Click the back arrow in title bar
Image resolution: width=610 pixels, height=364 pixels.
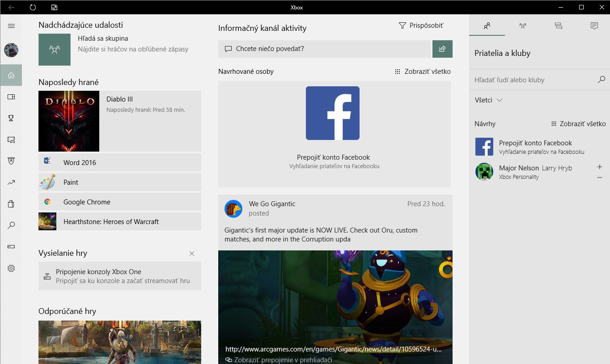[11, 7]
